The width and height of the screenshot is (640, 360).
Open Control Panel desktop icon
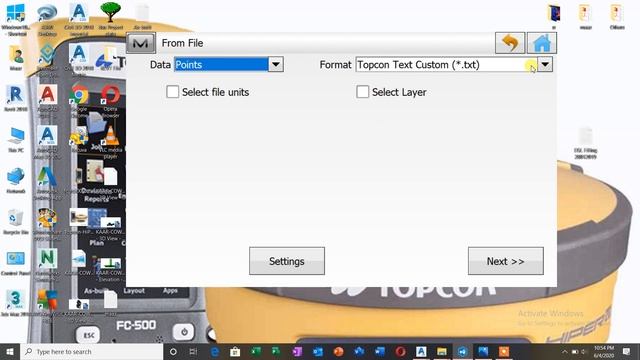pos(16,263)
